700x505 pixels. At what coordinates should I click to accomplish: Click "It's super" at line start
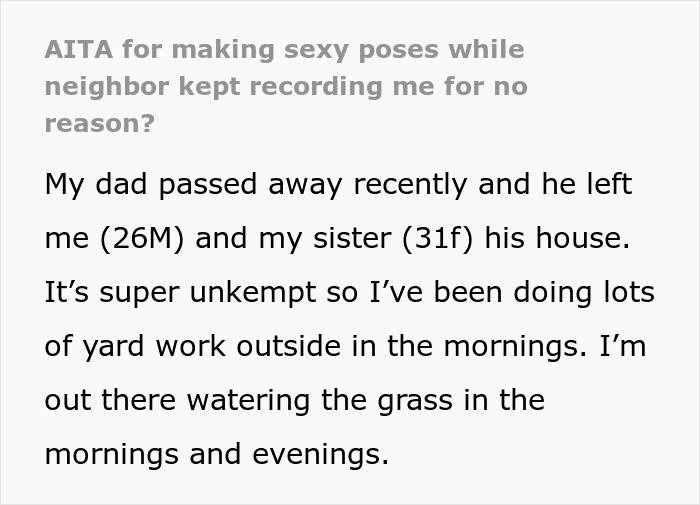coord(112,292)
